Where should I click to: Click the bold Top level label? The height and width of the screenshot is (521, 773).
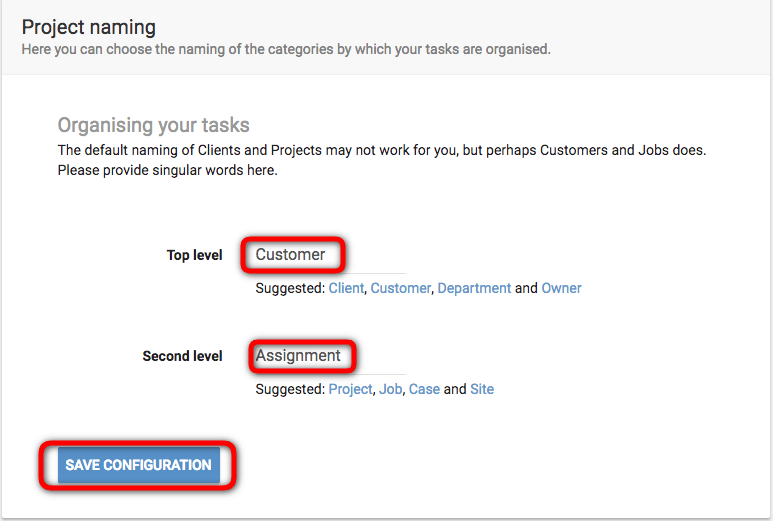click(194, 255)
